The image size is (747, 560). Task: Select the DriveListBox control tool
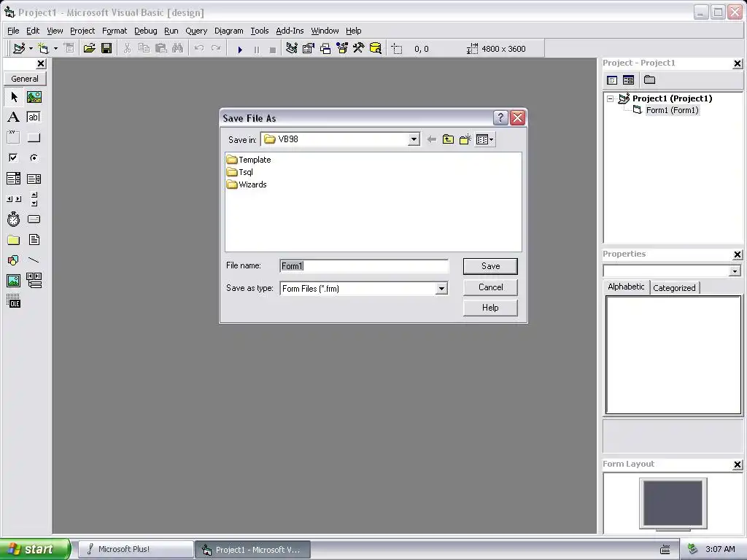click(34, 219)
